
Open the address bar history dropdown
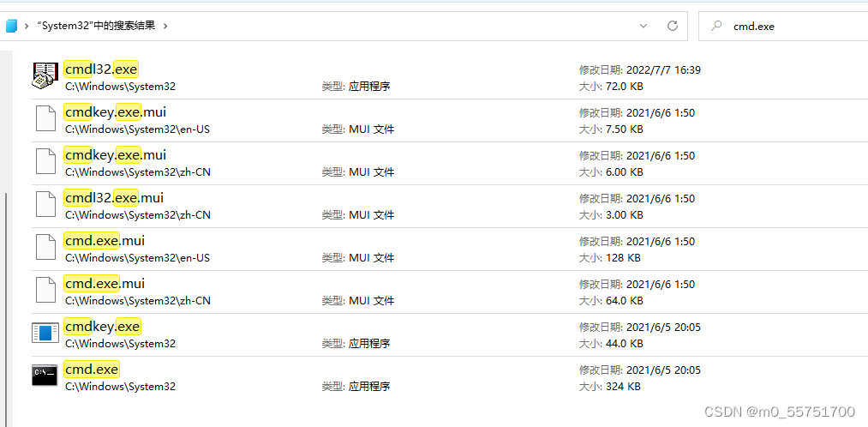[x=644, y=26]
